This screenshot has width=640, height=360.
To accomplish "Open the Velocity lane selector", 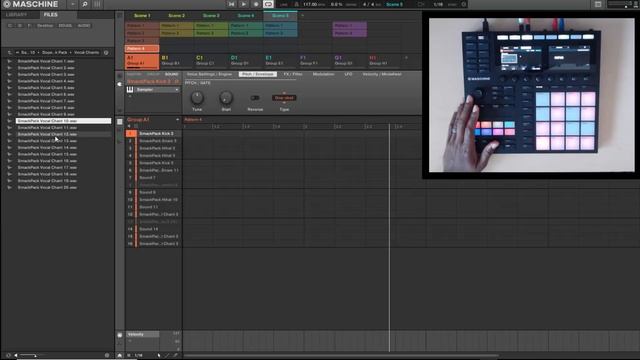I will [142, 334].
